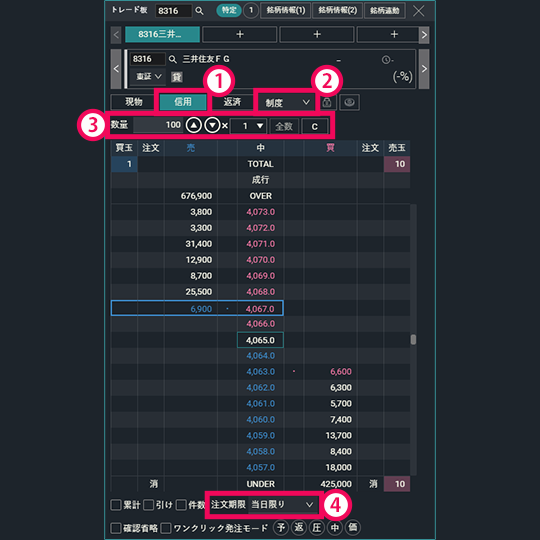Click the 成行 market order row
Screen dimensions: 540x540
click(x=260, y=180)
